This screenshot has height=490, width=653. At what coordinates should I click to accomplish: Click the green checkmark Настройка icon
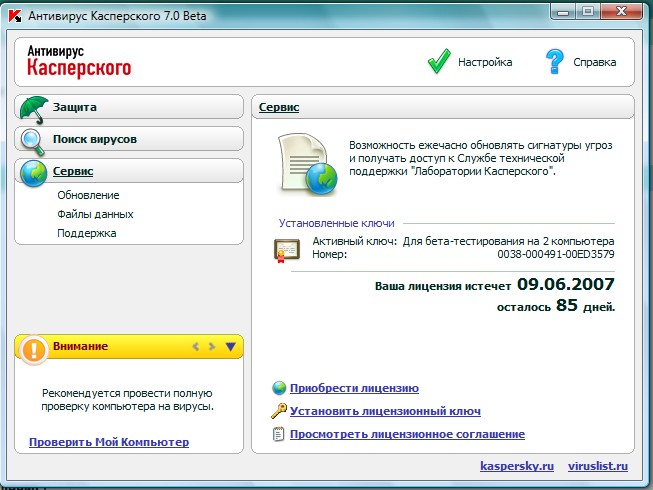click(439, 61)
